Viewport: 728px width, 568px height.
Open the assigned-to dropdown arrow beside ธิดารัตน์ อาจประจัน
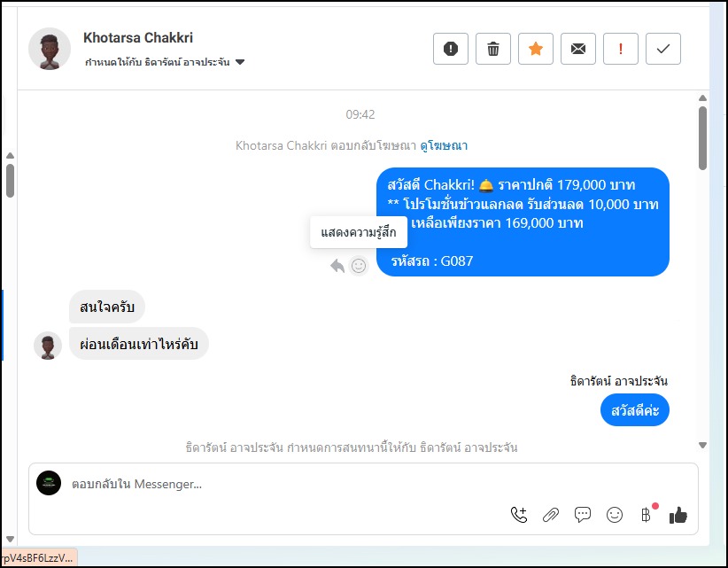(x=240, y=62)
